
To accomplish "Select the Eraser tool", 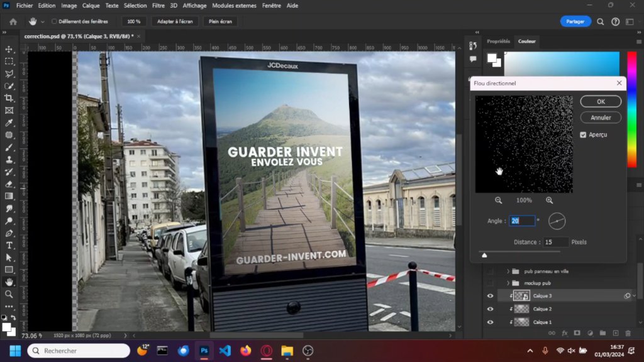I will click(x=9, y=184).
